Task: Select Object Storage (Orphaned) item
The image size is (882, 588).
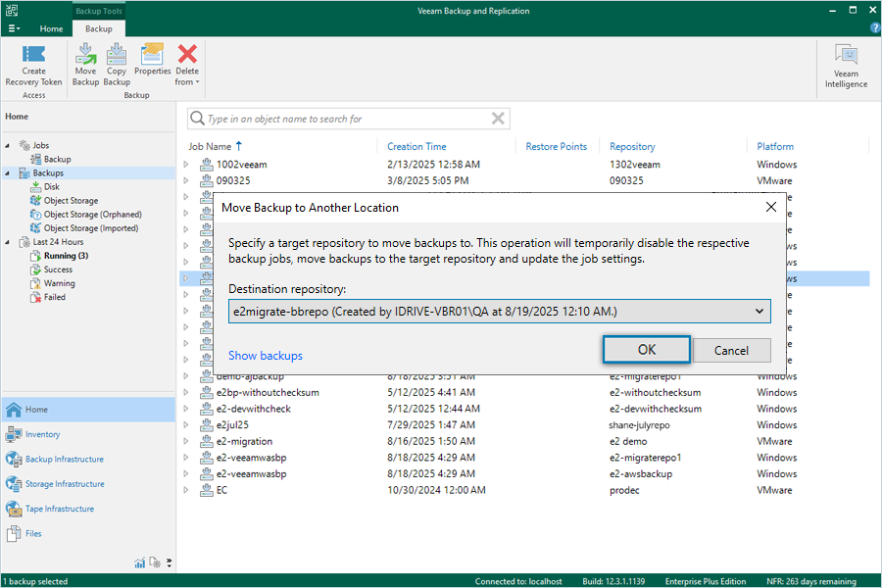Action: [93, 215]
